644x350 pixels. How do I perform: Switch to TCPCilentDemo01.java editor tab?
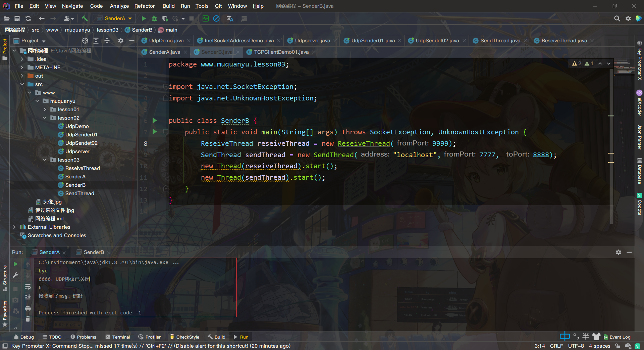point(281,52)
